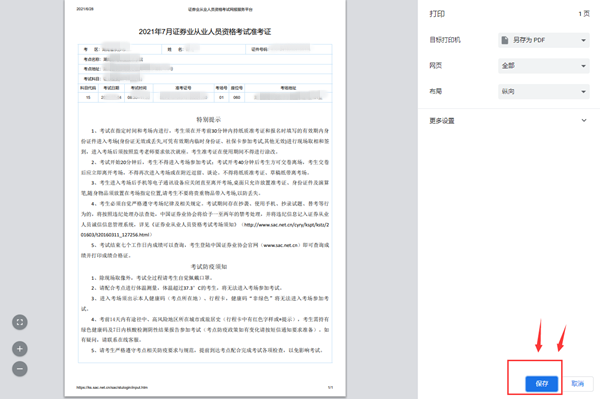This screenshot has height=399, width=600.
Task: Click the layout dropdown arrow
Action: click(x=583, y=91)
